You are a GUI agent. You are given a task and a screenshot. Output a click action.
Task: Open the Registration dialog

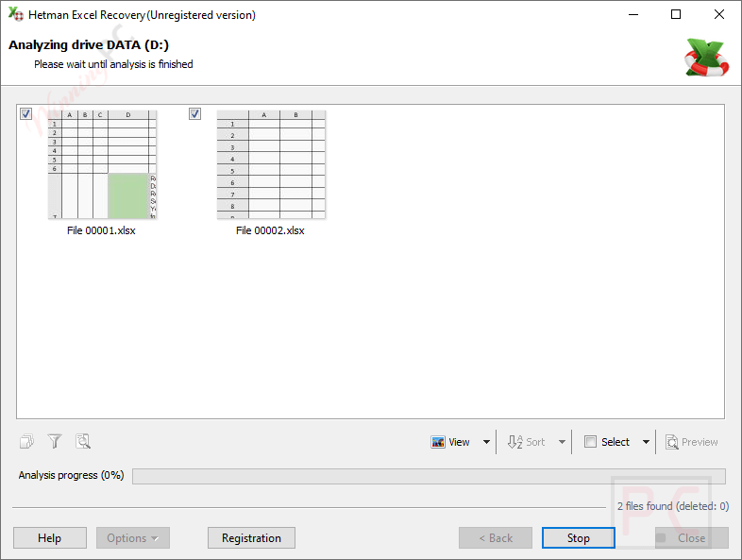pos(251,537)
